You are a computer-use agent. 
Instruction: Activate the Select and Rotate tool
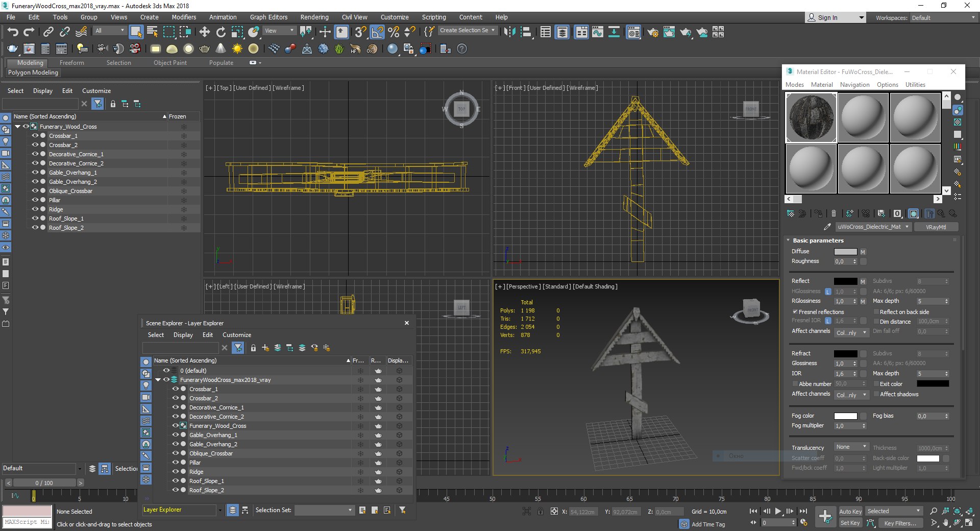tap(221, 32)
